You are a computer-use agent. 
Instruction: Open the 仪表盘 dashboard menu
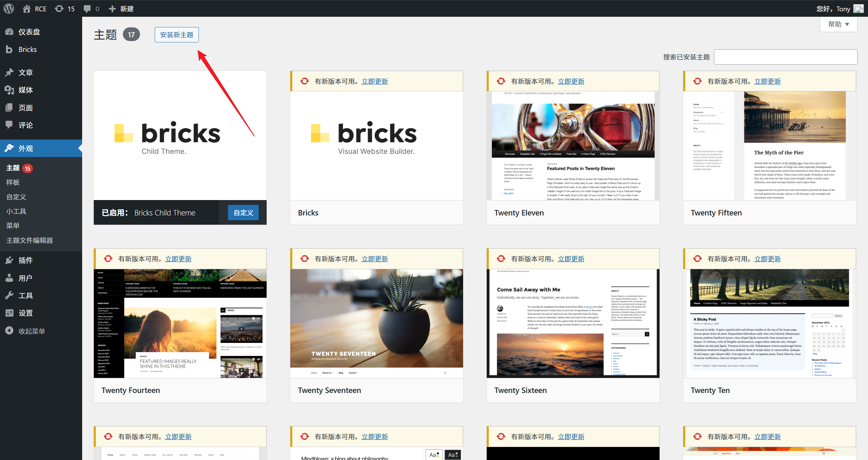[29, 32]
